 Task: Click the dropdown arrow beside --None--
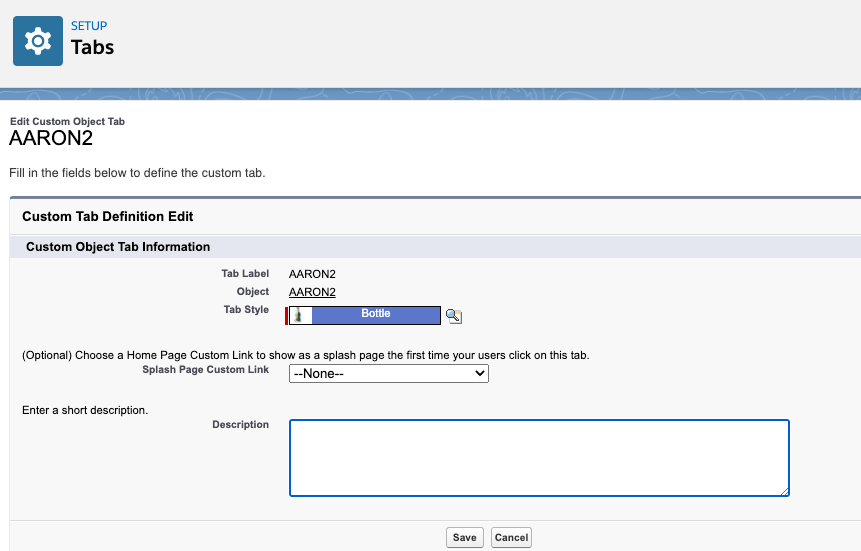[x=480, y=373]
